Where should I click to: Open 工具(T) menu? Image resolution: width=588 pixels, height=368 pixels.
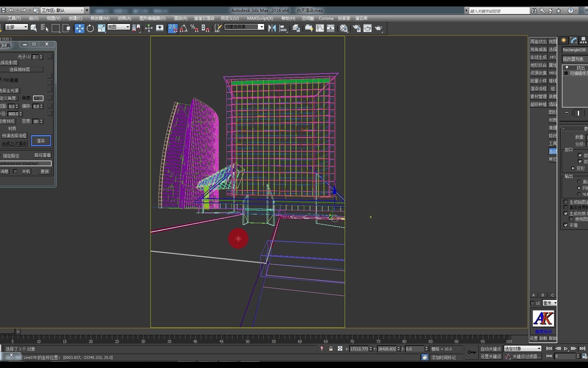(14, 18)
